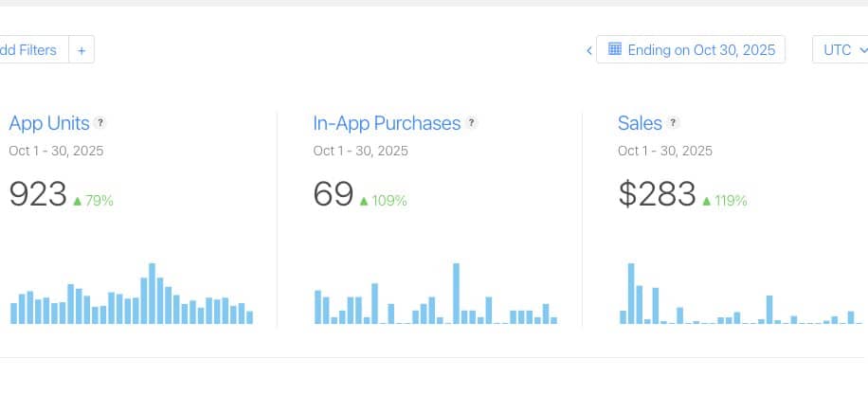Open the In-App Purchases metric link
868x395 pixels.
pyautogui.click(x=387, y=123)
